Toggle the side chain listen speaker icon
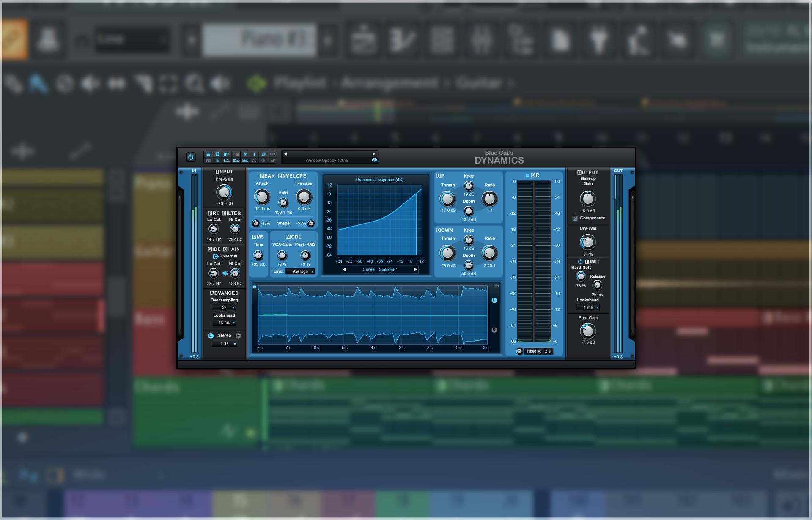This screenshot has height=520, width=812. click(225, 273)
